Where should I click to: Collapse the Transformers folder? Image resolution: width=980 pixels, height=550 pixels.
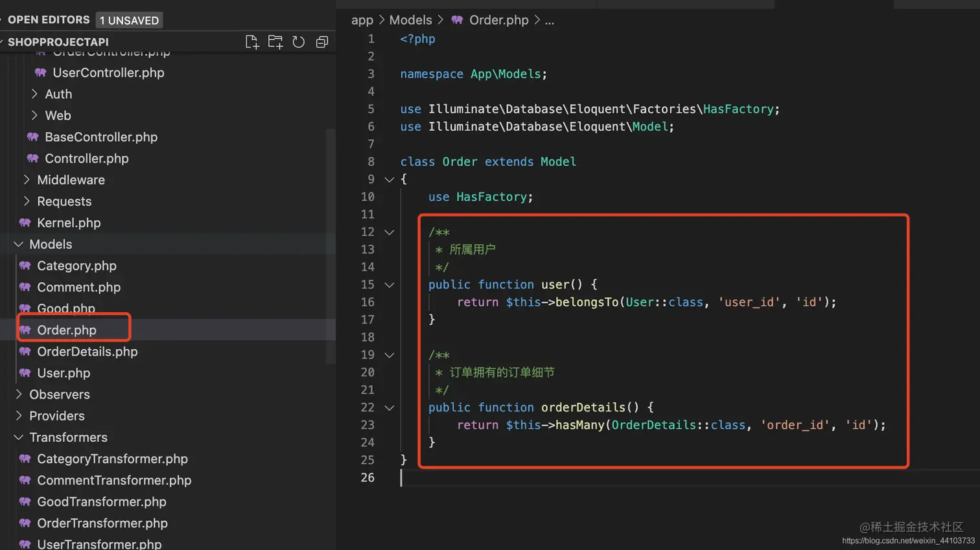coord(68,437)
